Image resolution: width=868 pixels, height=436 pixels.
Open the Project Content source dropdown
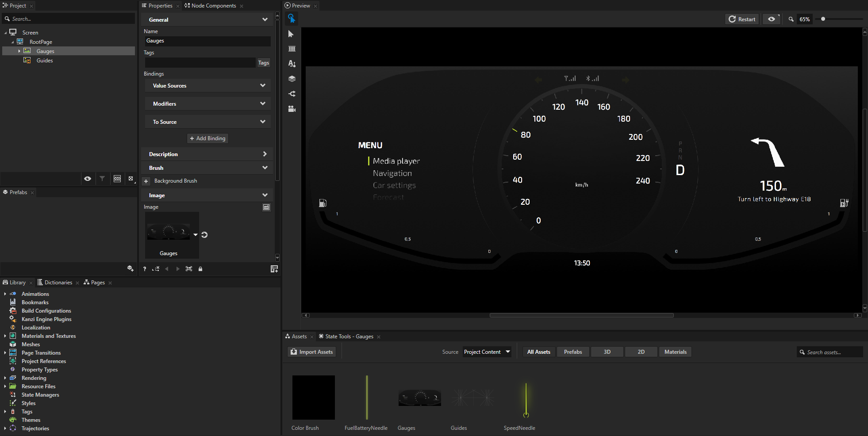[487, 352]
